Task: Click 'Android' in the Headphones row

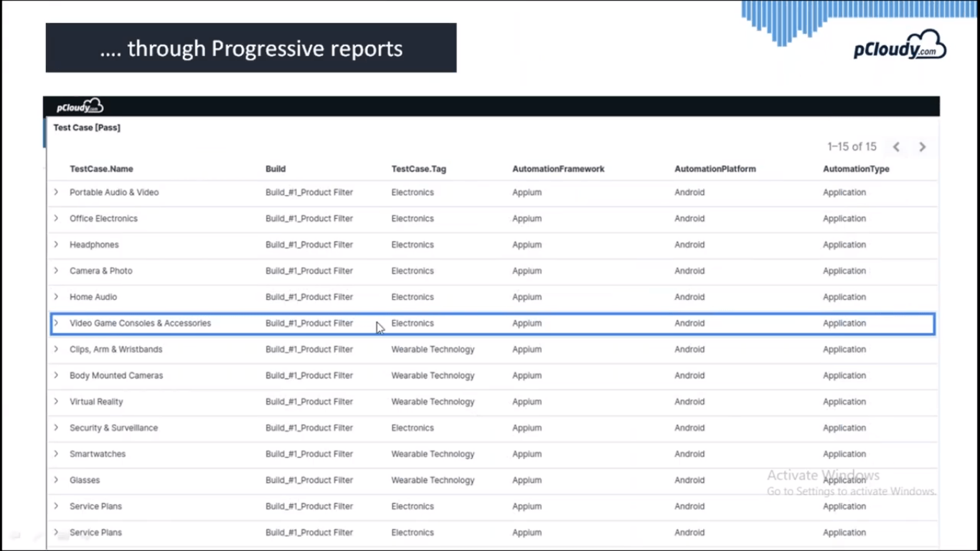Action: point(689,245)
